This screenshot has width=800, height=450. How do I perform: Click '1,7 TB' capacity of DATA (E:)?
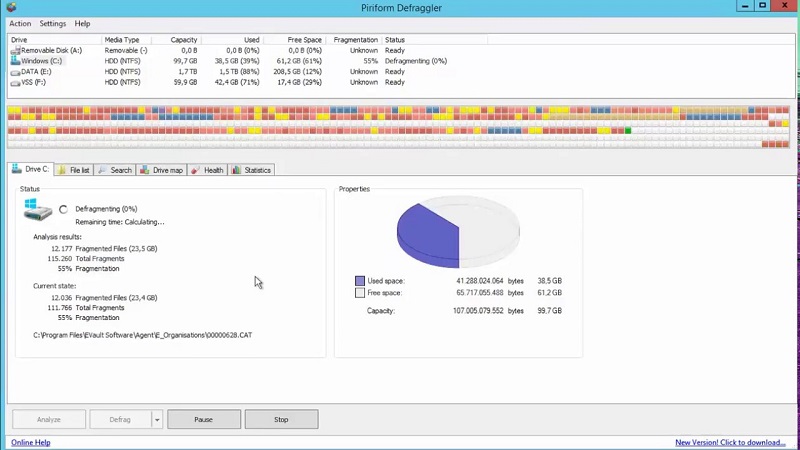coord(188,71)
